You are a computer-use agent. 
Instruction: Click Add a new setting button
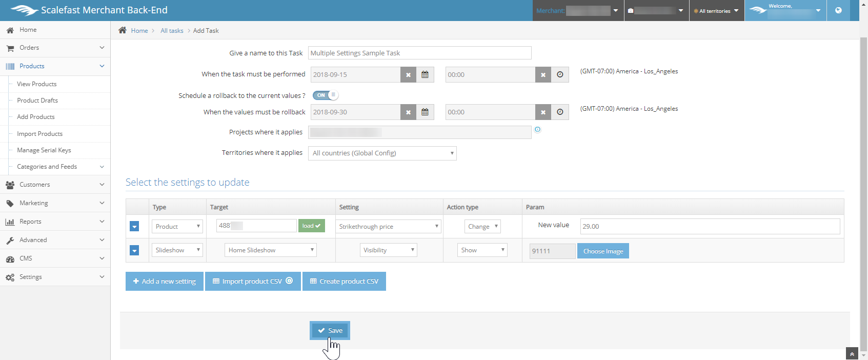[165, 282]
